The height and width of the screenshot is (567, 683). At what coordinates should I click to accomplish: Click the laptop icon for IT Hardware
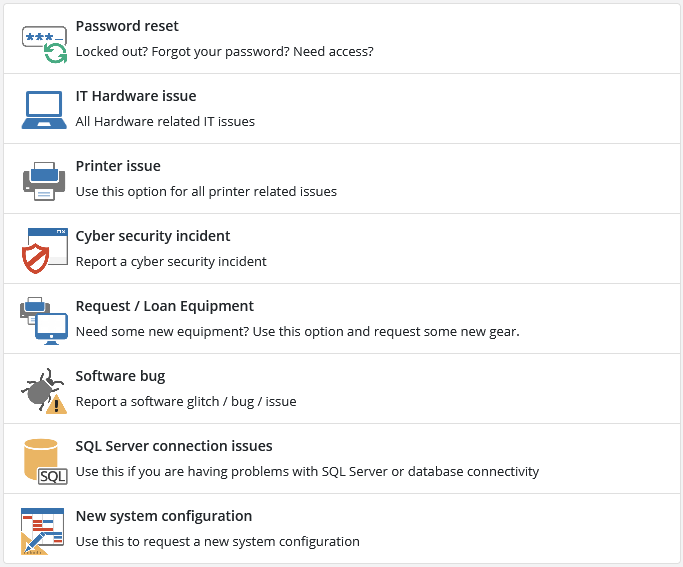[x=44, y=109]
